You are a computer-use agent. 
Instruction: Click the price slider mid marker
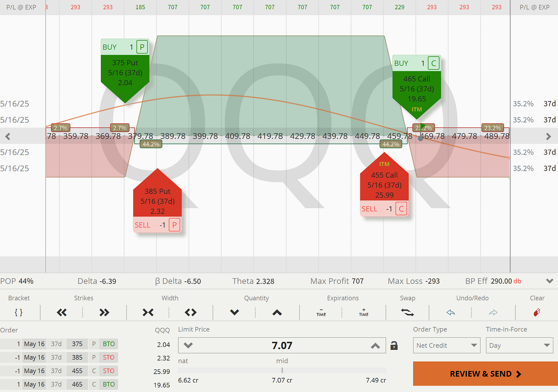click(x=282, y=370)
